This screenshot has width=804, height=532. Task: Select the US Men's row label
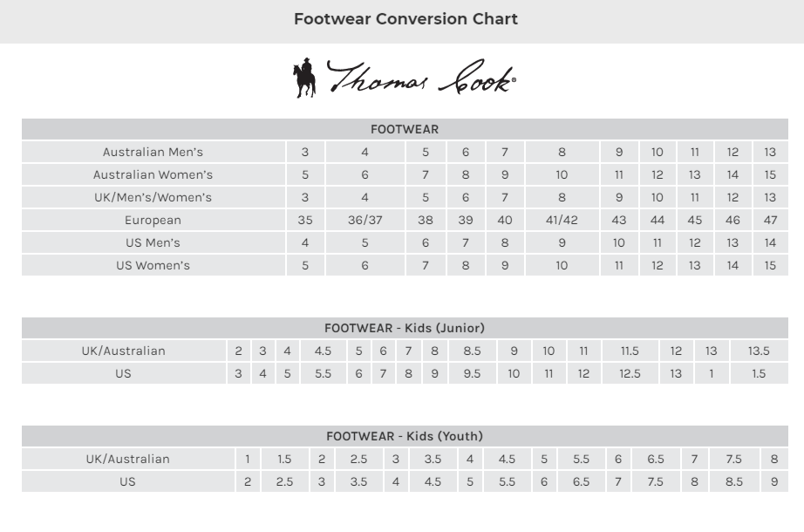tap(153, 242)
